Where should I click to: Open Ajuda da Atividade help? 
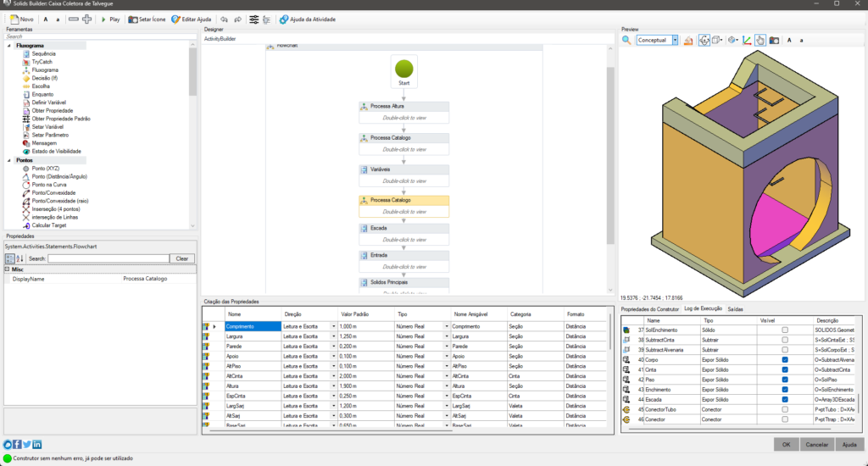(x=307, y=19)
